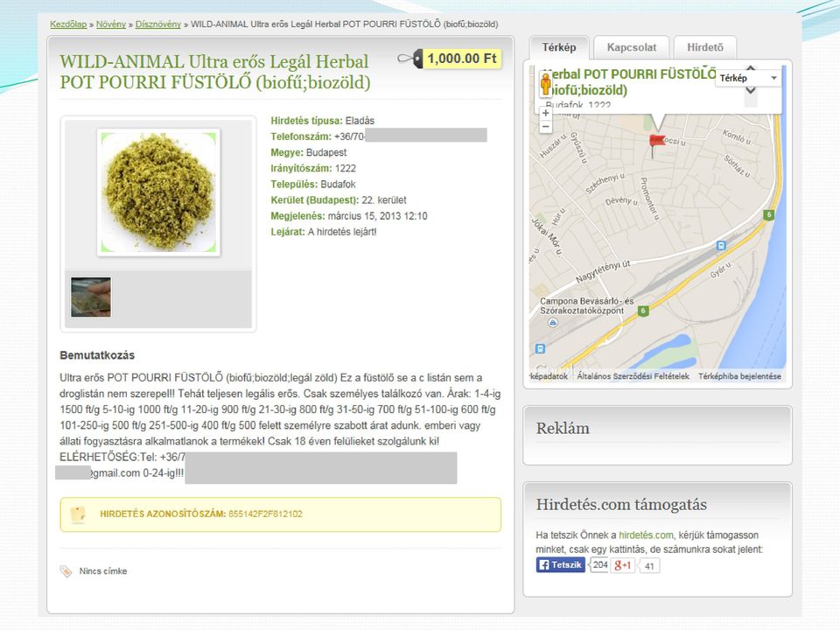Switch to the Kapcsolat tab
840x630 pixels.
pos(632,47)
